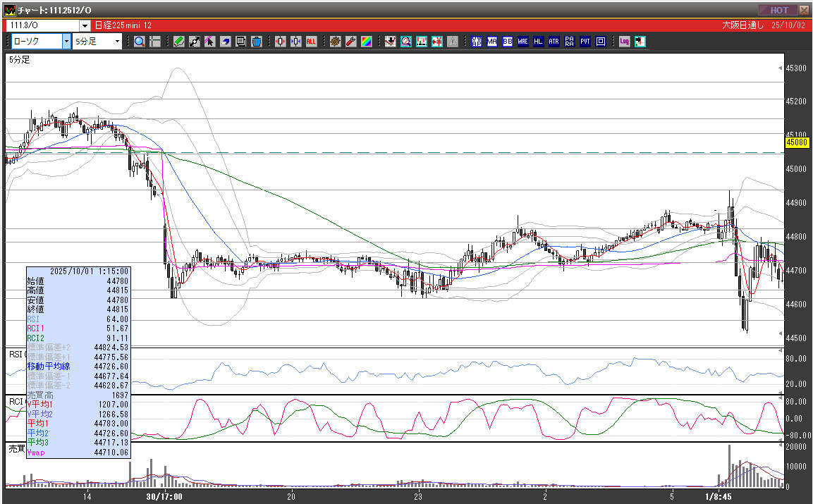Click inside the 111.3/O symbol input field
Viewport: 813px width, 504px height.
click(42, 25)
